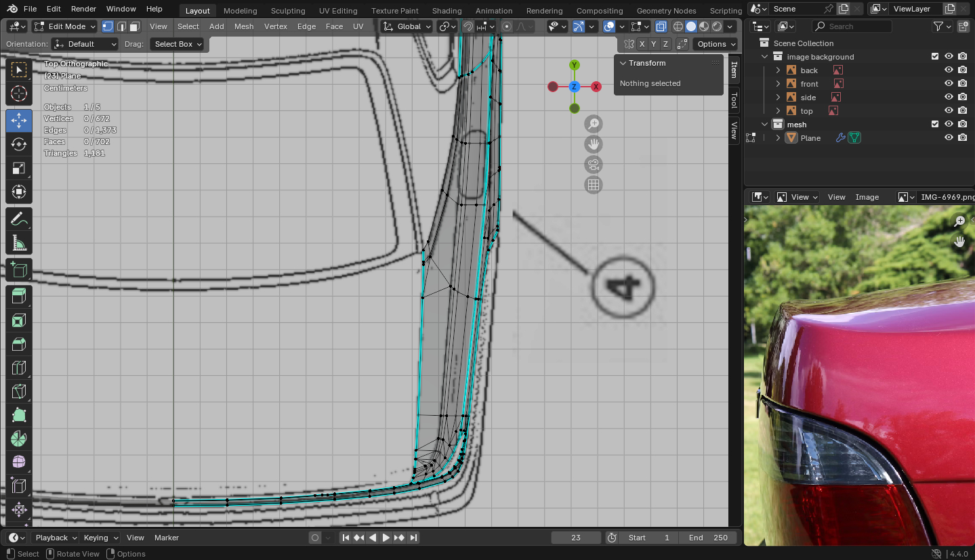Viewport: 975px width, 560px height.
Task: Open the Tool sidebar tab
Action: 734,101
